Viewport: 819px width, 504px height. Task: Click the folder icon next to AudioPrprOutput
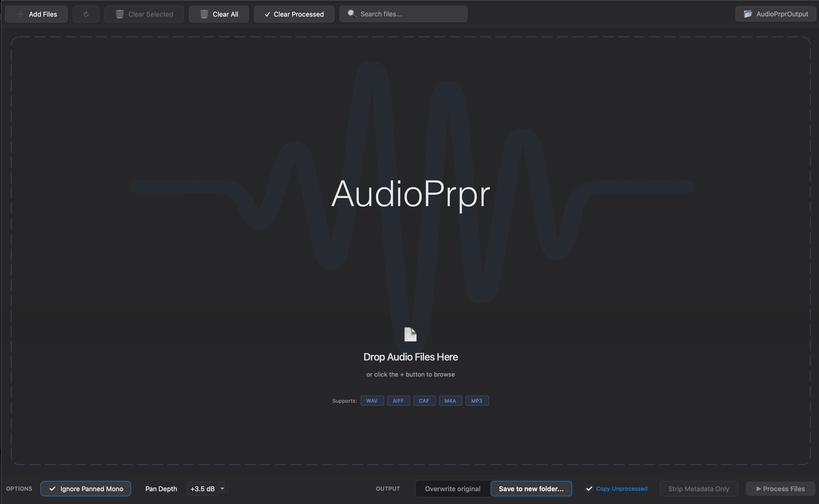[x=748, y=14]
